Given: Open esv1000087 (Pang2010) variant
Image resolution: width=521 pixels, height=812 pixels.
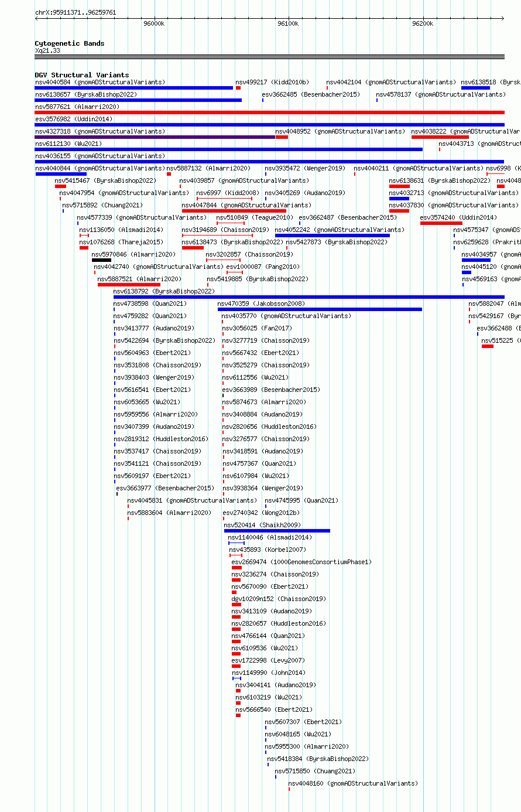Looking at the screenshot, I should click(x=263, y=267).
